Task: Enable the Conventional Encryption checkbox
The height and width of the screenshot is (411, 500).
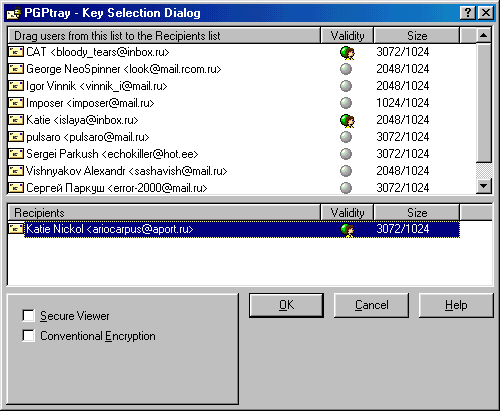Action: pos(28,336)
